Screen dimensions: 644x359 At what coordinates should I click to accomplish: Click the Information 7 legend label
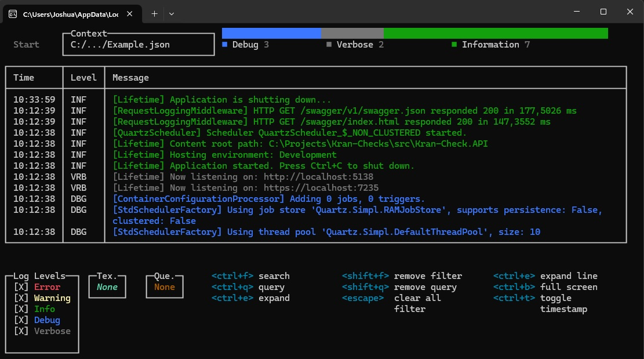[x=496, y=44]
